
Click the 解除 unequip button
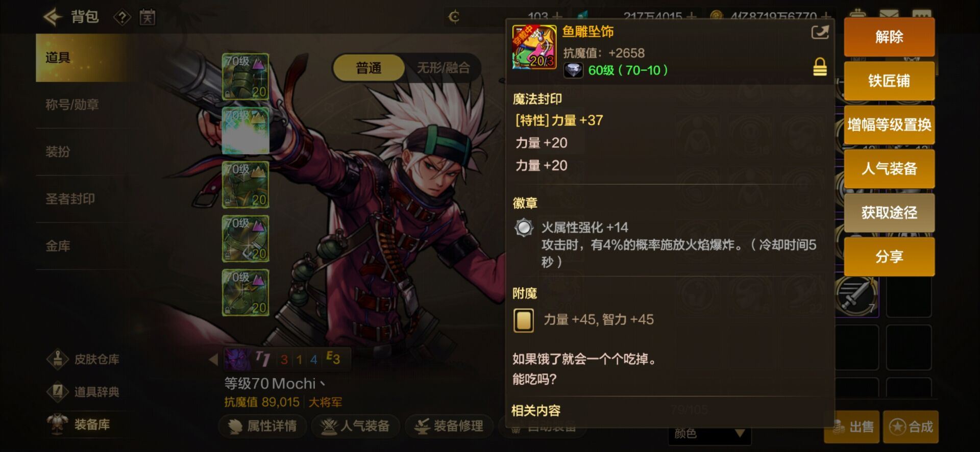click(889, 37)
